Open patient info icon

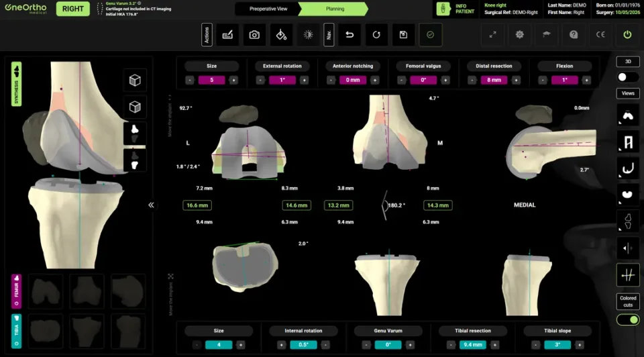tap(443, 9)
